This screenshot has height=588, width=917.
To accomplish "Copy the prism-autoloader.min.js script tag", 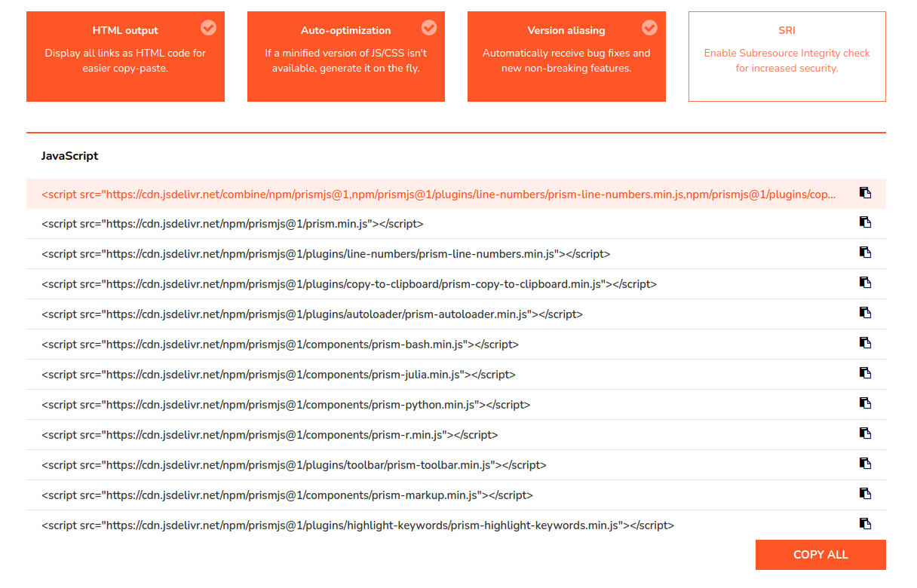I will point(865,313).
